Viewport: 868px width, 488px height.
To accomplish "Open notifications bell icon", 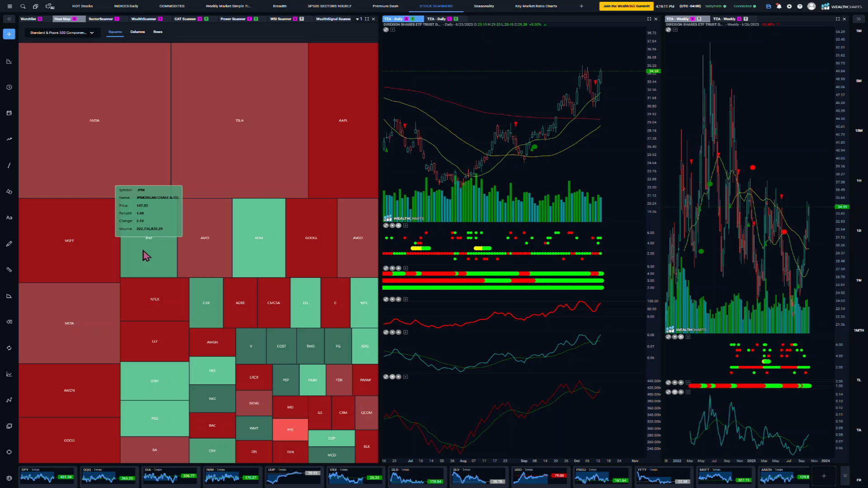I will [x=778, y=6].
